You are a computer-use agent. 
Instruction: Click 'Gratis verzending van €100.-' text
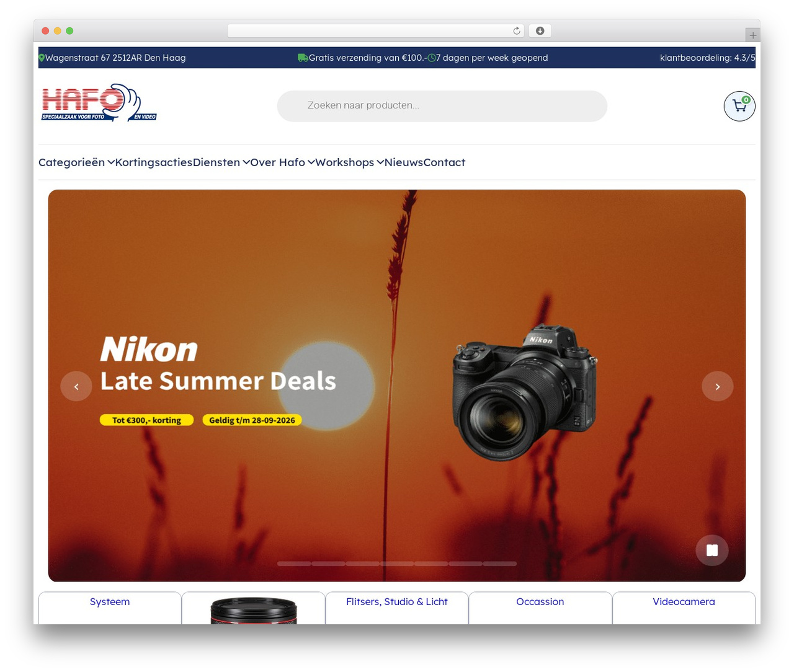pos(368,58)
